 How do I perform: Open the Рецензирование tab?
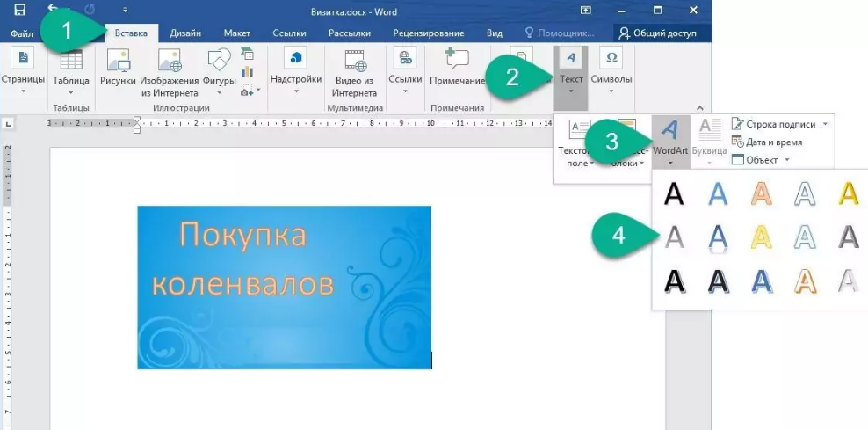[x=428, y=33]
